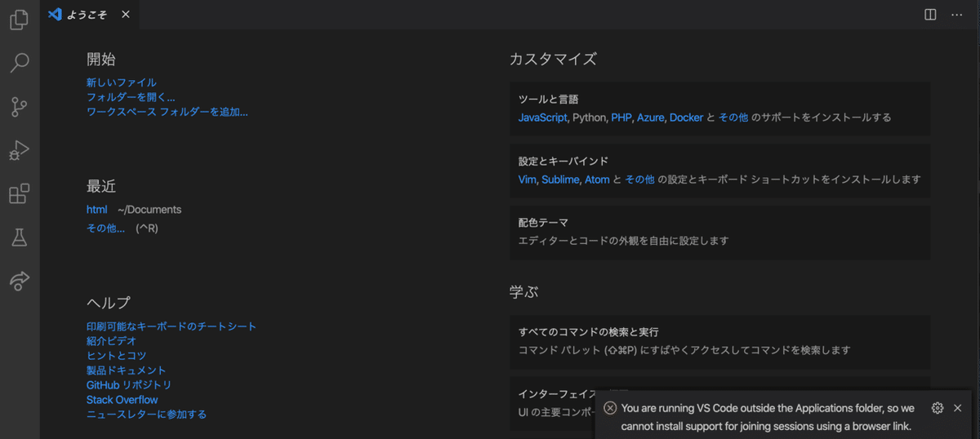Install Python support link
Image resolution: width=980 pixels, height=439 pixels.
[x=590, y=118]
